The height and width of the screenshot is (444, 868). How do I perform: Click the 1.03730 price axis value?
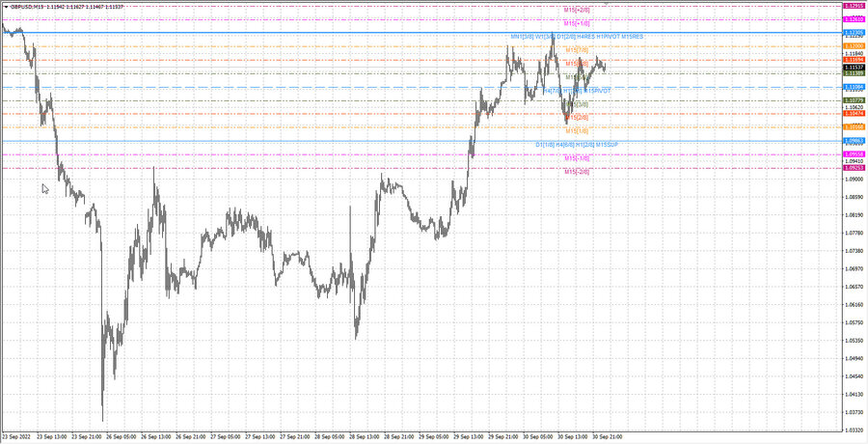[854, 412]
